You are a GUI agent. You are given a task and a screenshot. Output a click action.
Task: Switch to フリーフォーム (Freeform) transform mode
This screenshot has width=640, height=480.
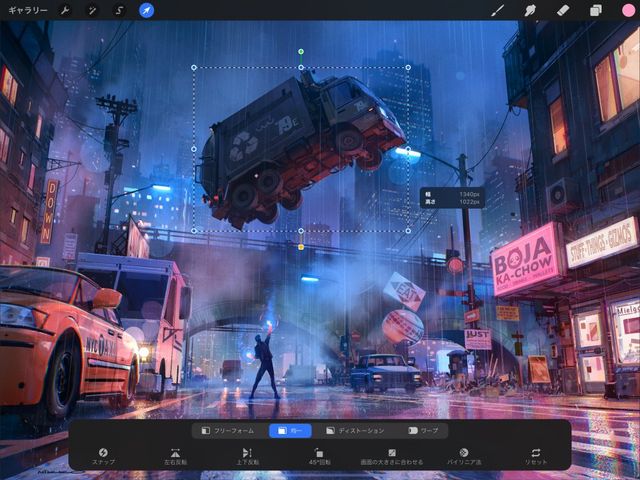tap(228, 431)
